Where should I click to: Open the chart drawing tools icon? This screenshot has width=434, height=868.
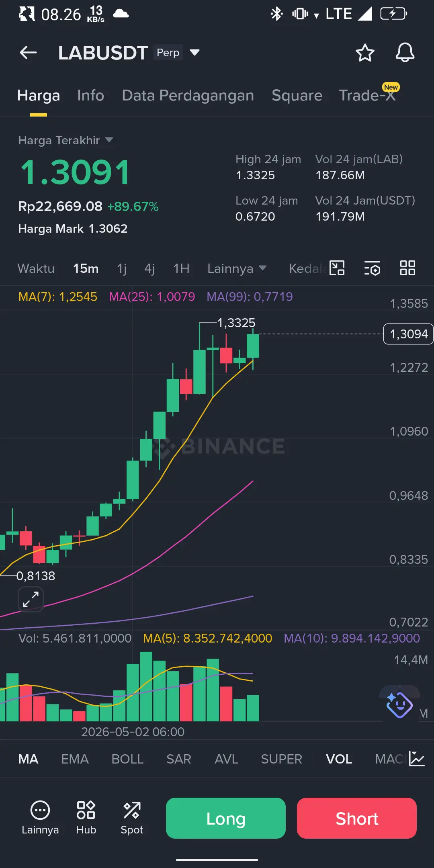pos(337,268)
